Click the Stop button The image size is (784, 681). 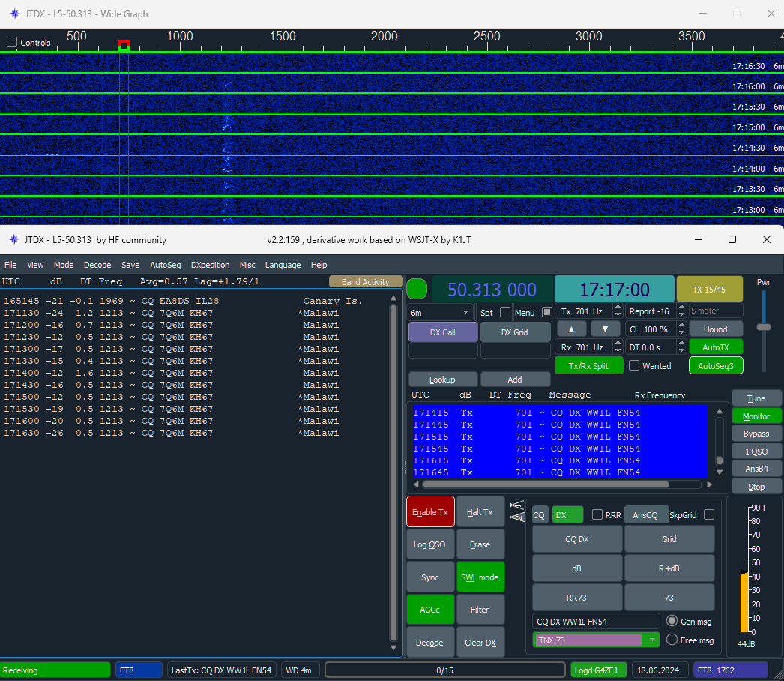click(x=756, y=487)
